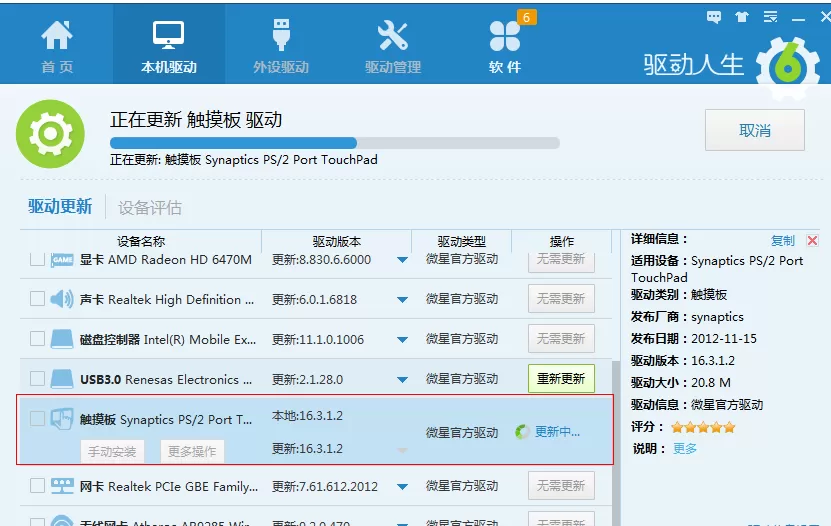Click 发布日期 2012-11-15 text
This screenshot has height=526, width=831.
(694, 338)
